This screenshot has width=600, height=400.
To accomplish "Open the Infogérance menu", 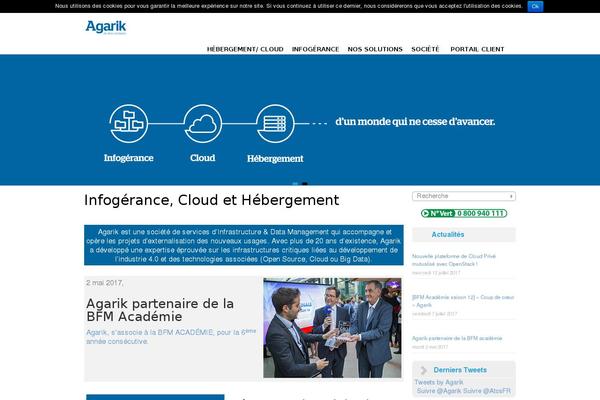I will pos(315,49).
